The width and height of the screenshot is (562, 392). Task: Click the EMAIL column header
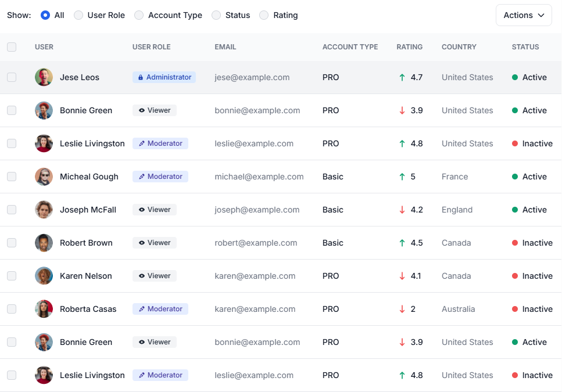(x=225, y=47)
